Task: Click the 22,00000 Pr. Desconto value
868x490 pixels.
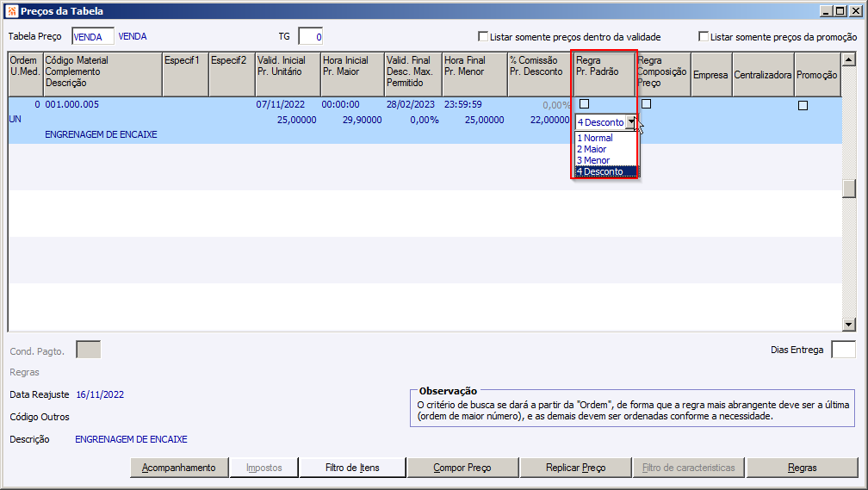Action: tap(549, 120)
